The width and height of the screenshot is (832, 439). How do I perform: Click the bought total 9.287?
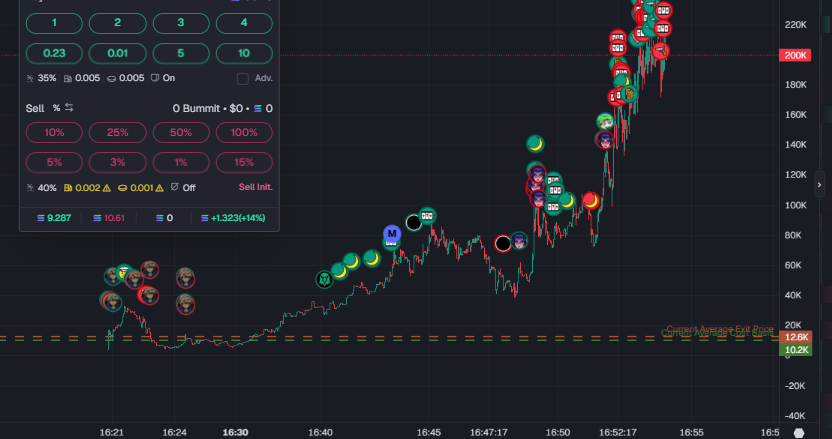tap(54, 218)
